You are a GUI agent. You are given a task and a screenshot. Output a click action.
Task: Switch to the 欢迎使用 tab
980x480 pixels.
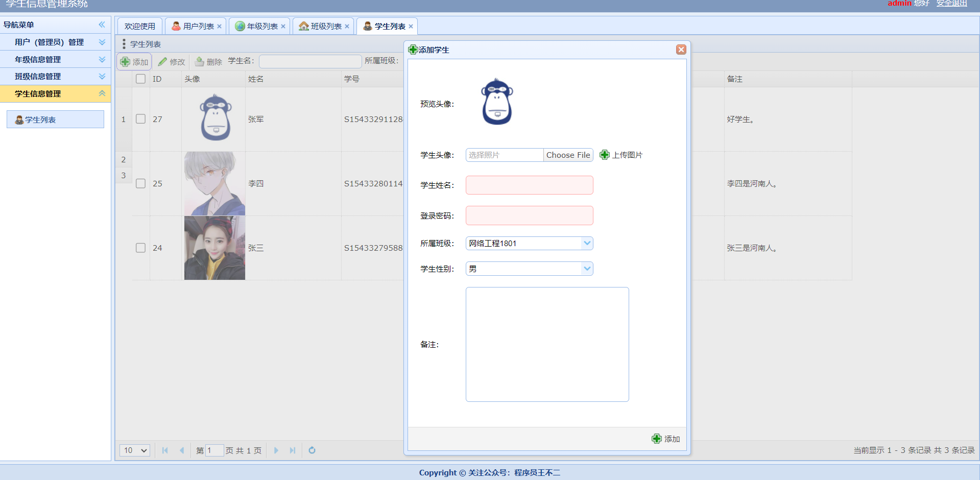[x=139, y=26]
